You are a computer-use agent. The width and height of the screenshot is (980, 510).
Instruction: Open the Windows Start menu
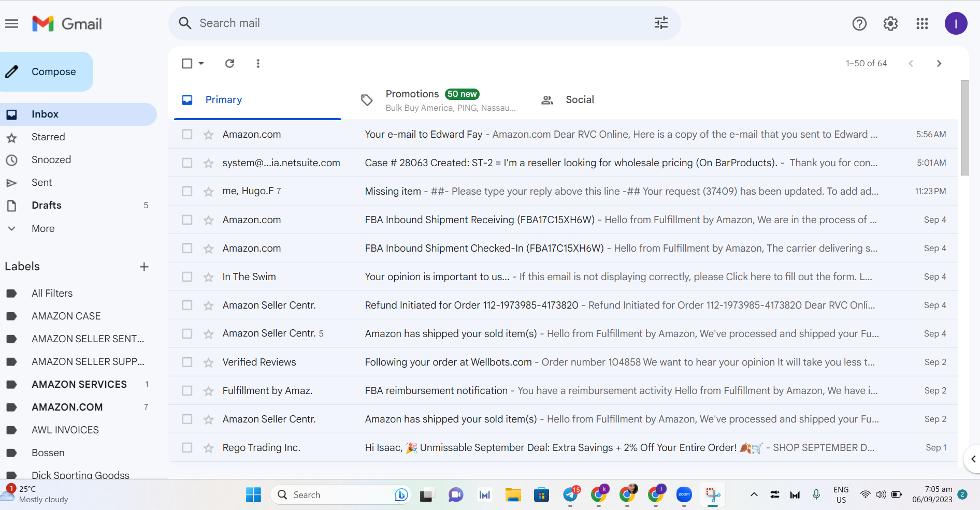click(253, 495)
